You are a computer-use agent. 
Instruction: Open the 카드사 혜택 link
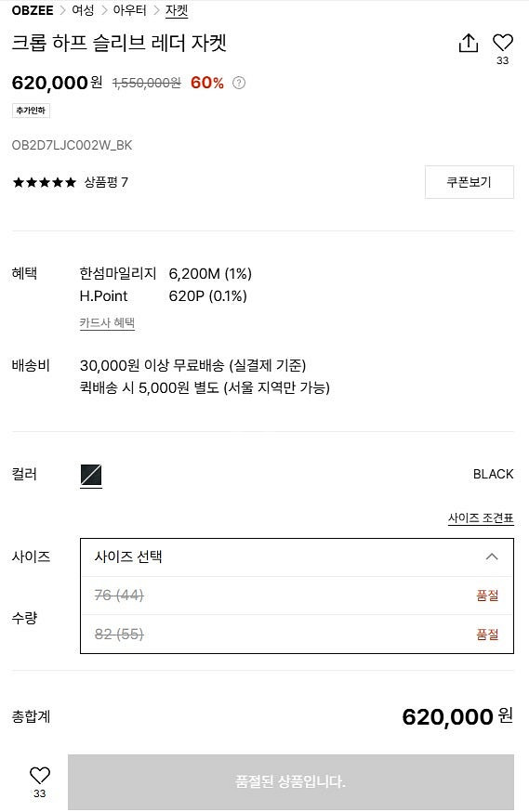(107, 323)
